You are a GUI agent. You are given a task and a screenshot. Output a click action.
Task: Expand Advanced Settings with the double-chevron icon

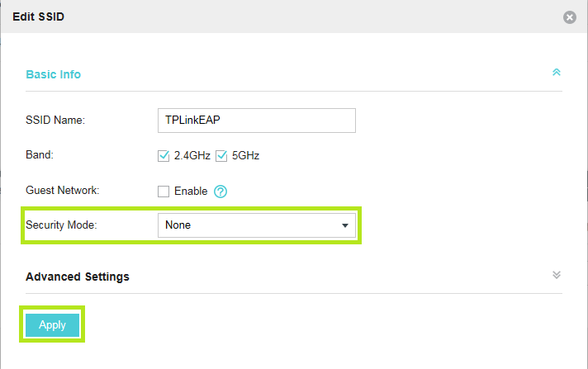(557, 275)
